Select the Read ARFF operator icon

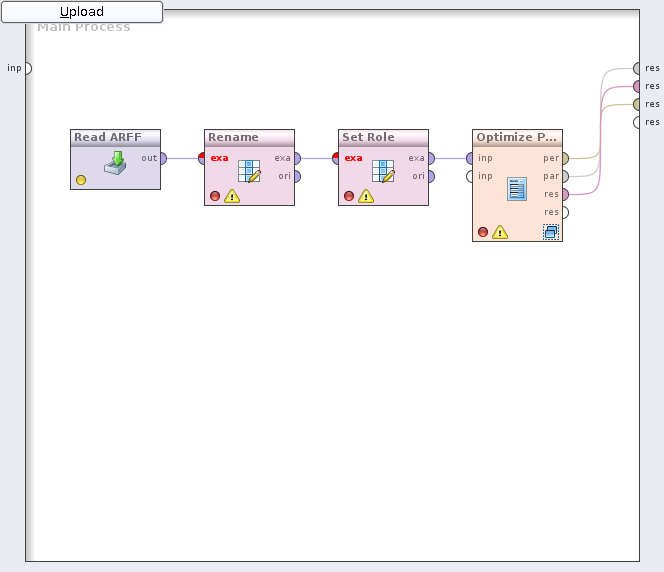(115, 163)
